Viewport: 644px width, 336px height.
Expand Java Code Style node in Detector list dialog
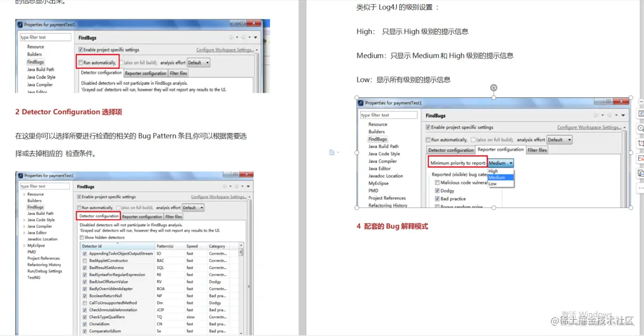tap(24, 220)
